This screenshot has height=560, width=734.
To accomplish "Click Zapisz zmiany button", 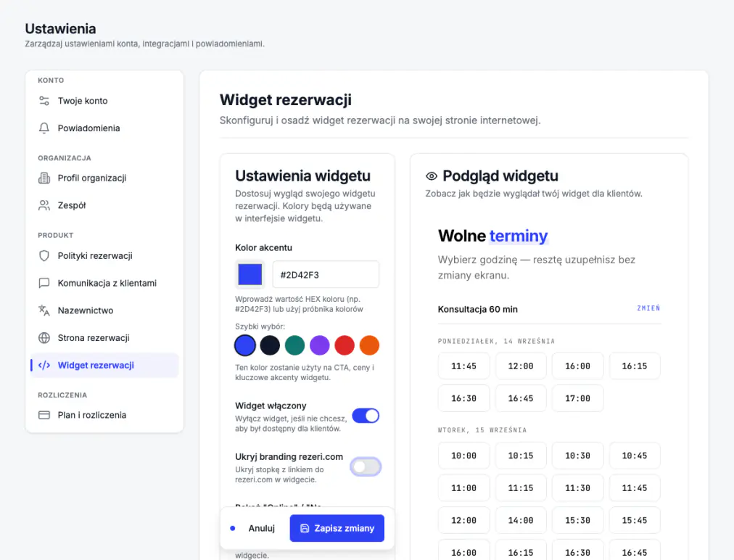I will click(337, 528).
